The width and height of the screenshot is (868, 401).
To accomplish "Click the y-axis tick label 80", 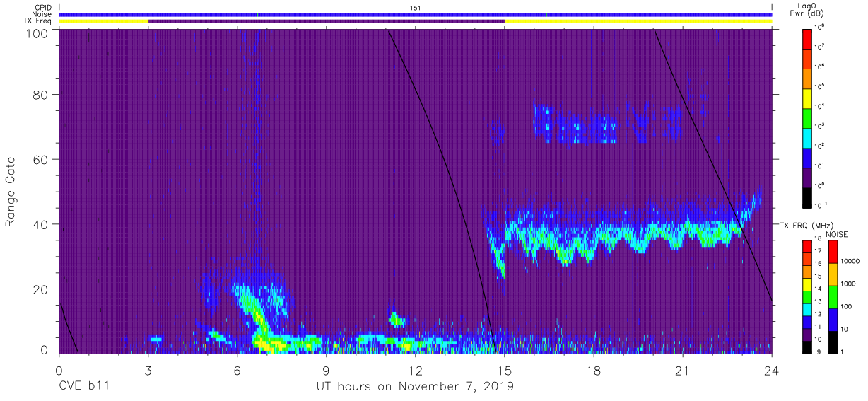I will click(40, 95).
